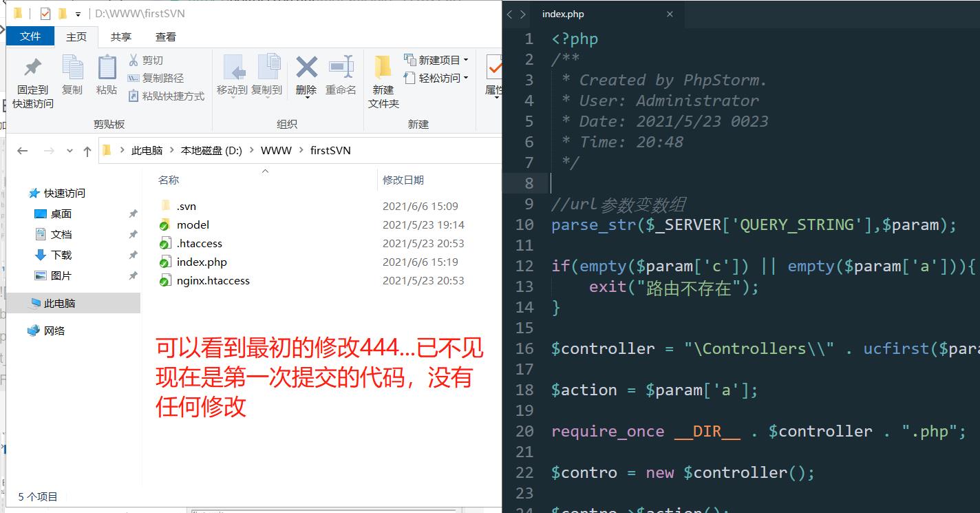
Task: Place cursor on parse_str code line
Action: pos(754,224)
